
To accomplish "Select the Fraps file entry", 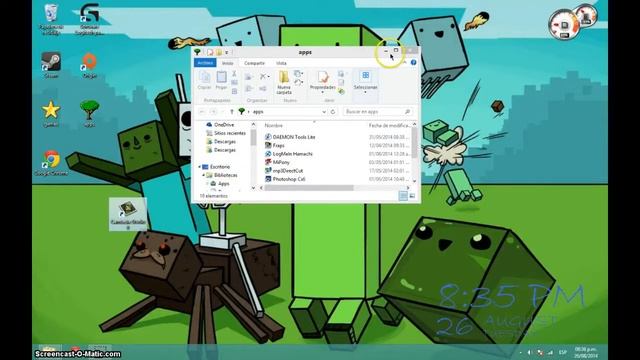I will (x=275, y=145).
